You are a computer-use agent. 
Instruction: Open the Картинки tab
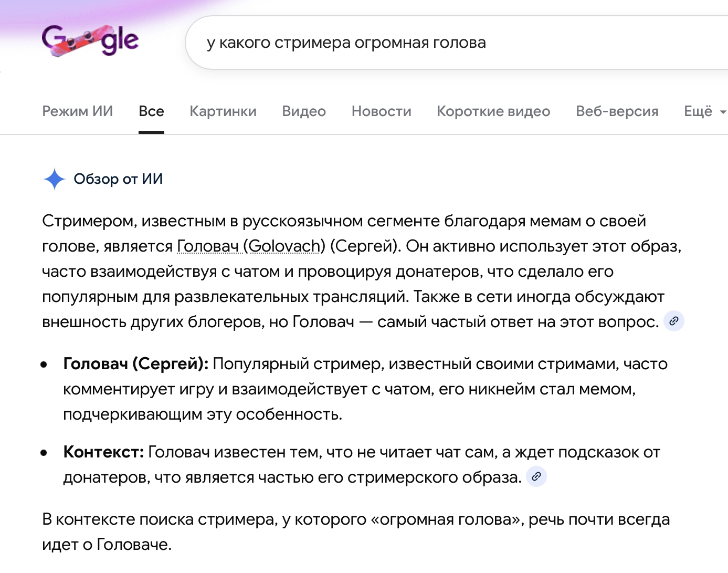(223, 111)
